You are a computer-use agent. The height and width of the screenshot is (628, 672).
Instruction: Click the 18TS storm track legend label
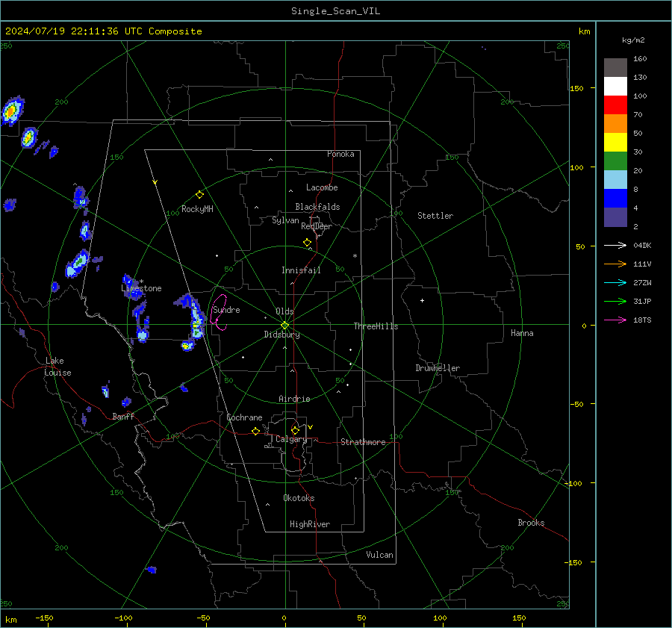click(642, 320)
